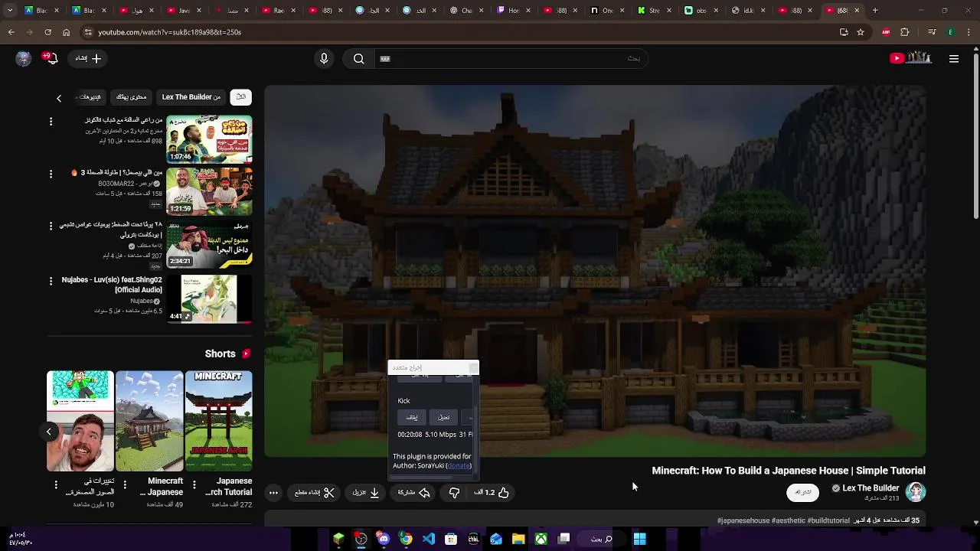The image size is (980, 551).
Task: Select the 'الكل' filter chip
Action: (241, 97)
